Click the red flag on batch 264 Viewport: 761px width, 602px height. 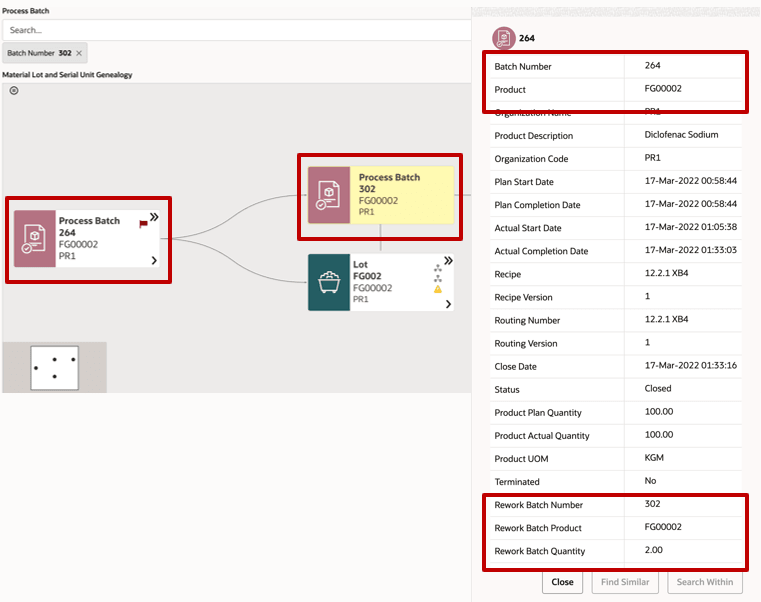coord(143,224)
